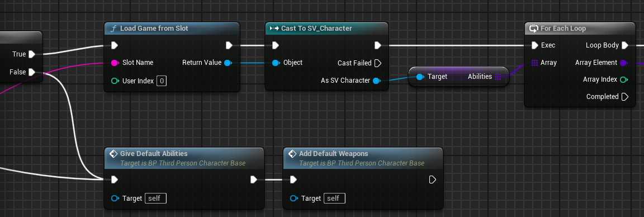Select the Cast To SV_Character node title
This screenshot has height=217, width=644.
[x=316, y=29]
